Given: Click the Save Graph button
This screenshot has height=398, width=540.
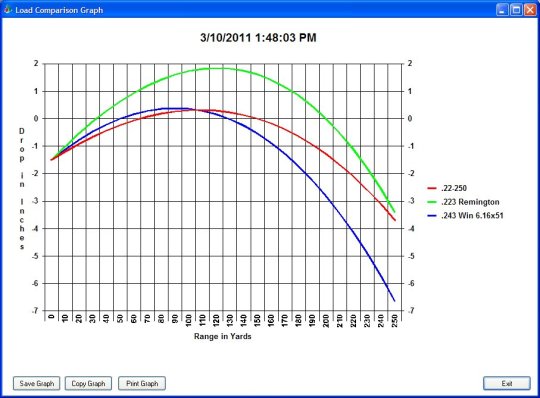Looking at the screenshot, I should (37, 383).
